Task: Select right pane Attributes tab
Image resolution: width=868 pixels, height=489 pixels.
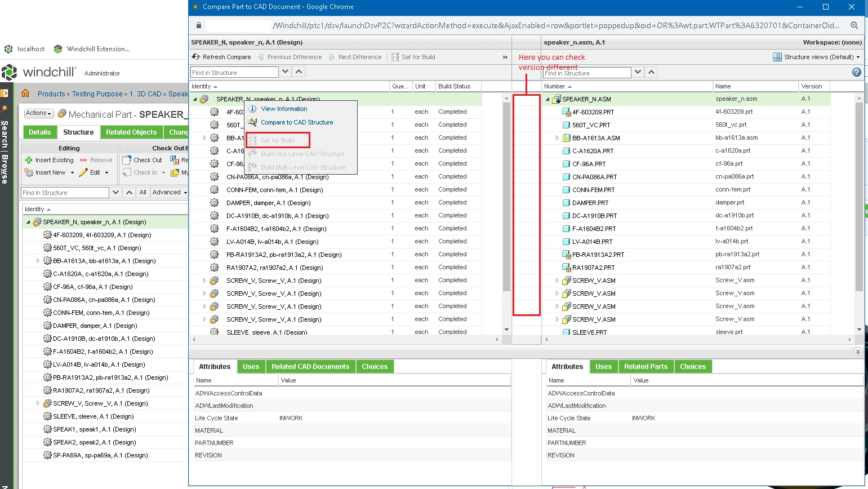Action: tap(567, 367)
